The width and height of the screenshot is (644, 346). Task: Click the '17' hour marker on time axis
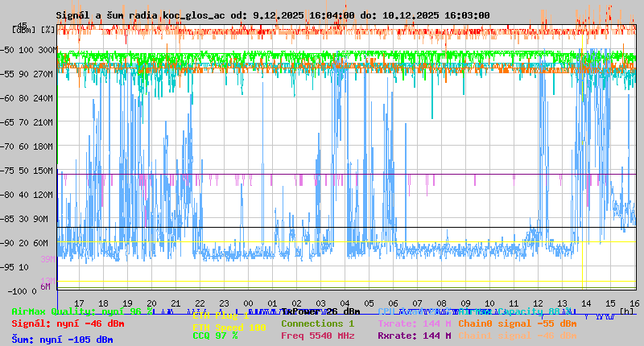[80, 303]
